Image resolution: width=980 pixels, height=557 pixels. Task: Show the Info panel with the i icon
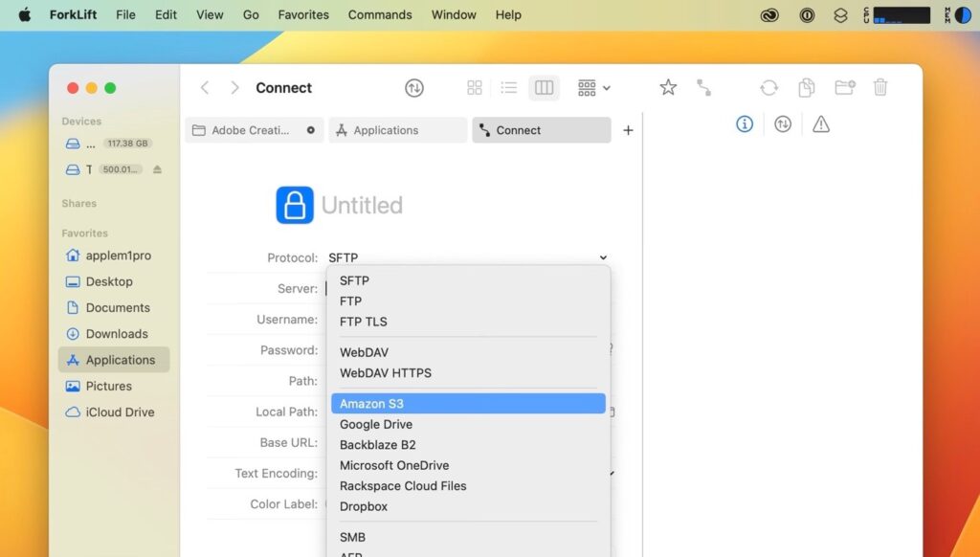745,123
